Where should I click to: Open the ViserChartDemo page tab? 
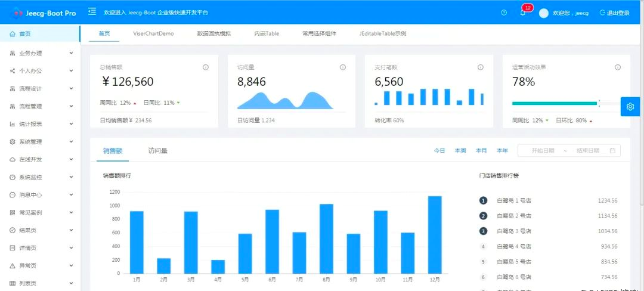coord(153,33)
